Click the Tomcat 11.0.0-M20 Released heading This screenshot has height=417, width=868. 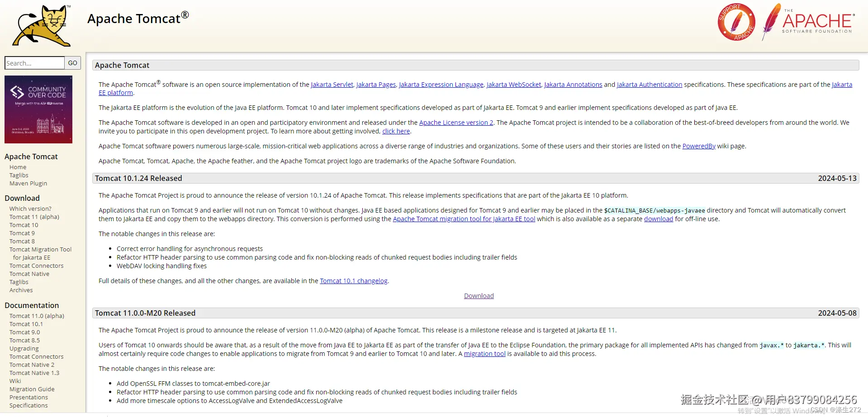click(x=145, y=313)
